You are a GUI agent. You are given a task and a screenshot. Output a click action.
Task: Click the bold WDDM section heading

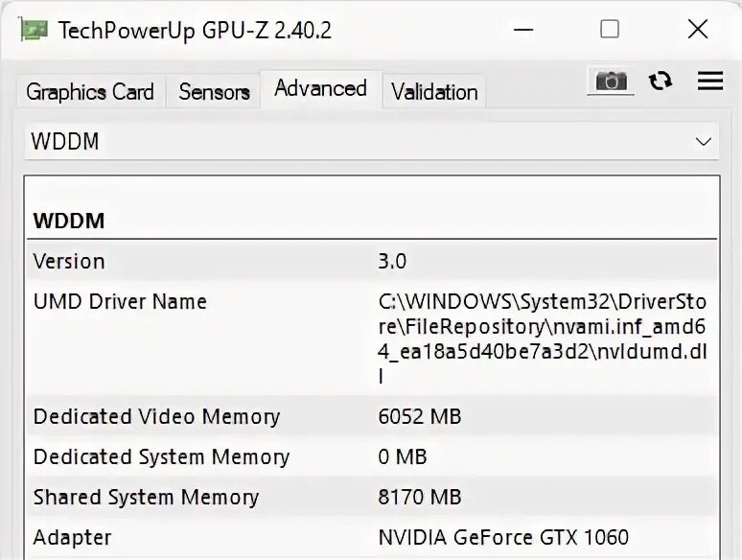pos(69,222)
